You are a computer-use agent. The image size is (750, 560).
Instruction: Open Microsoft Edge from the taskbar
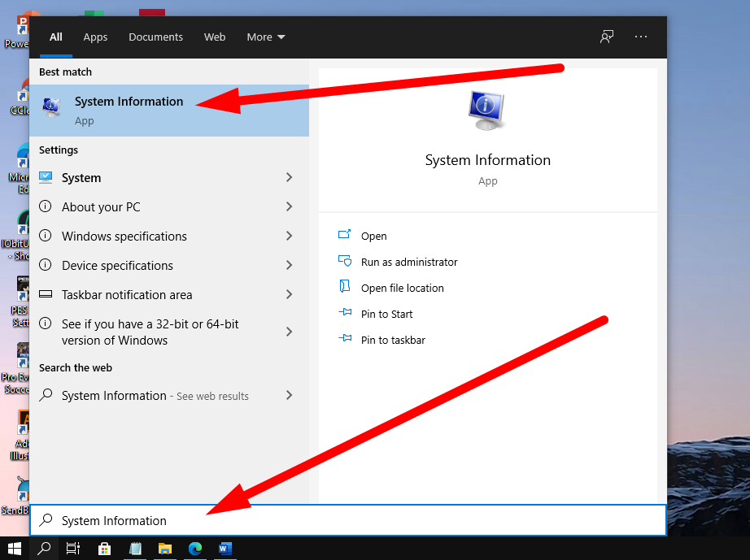(195, 549)
